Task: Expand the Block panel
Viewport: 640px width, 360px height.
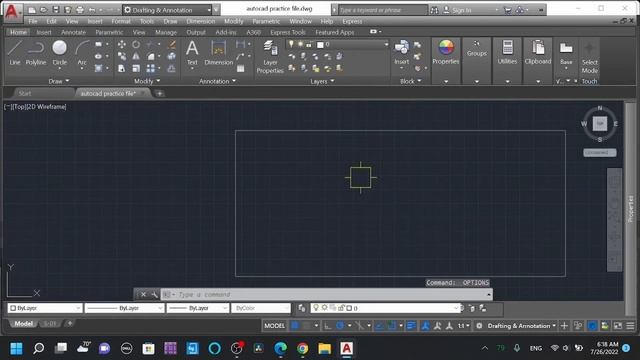Action: click(410, 81)
